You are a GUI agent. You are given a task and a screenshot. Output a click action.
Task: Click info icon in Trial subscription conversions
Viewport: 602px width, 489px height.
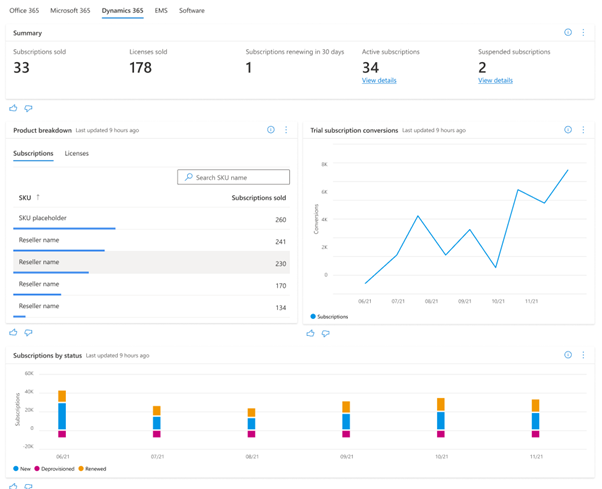[567, 130]
